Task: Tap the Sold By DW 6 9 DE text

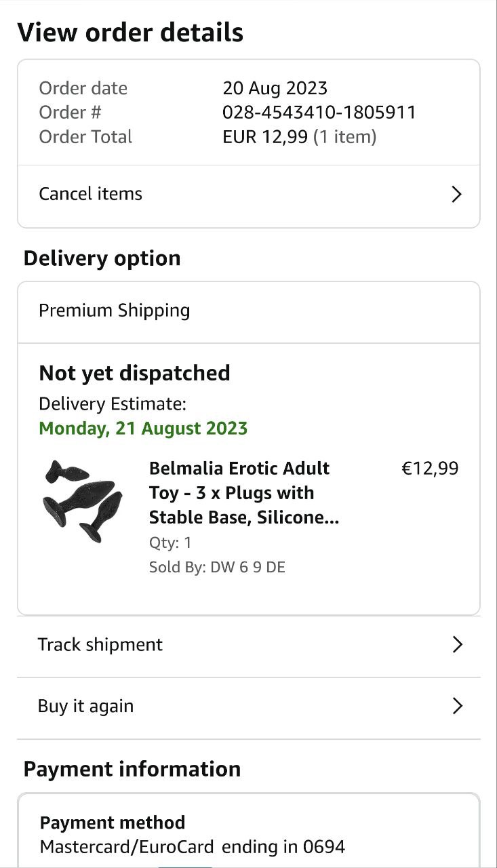Action: 217,568
